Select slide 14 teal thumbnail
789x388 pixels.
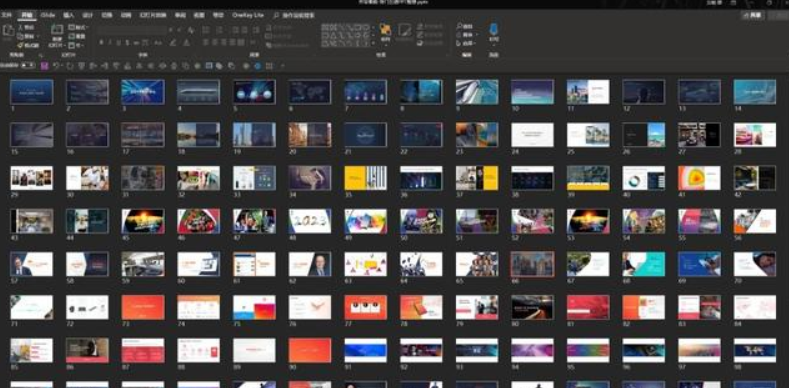click(755, 92)
